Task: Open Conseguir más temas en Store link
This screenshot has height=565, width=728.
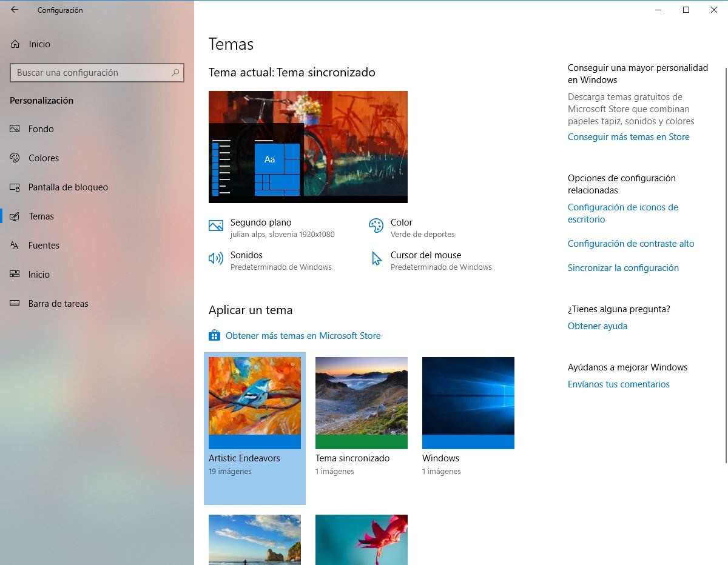Action: pyautogui.click(x=629, y=137)
